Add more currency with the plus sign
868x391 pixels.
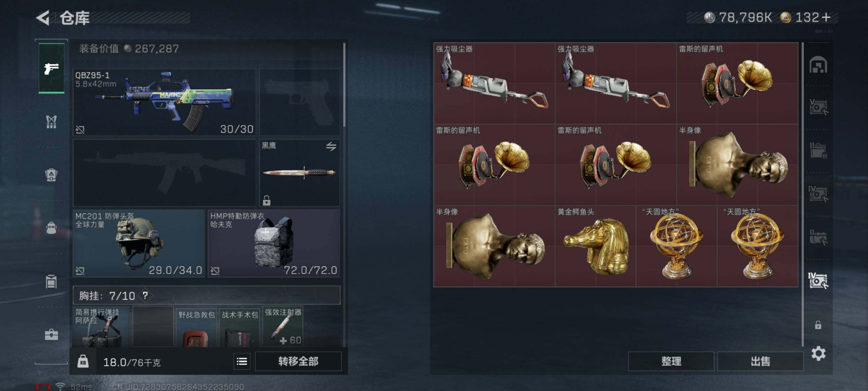(x=825, y=17)
